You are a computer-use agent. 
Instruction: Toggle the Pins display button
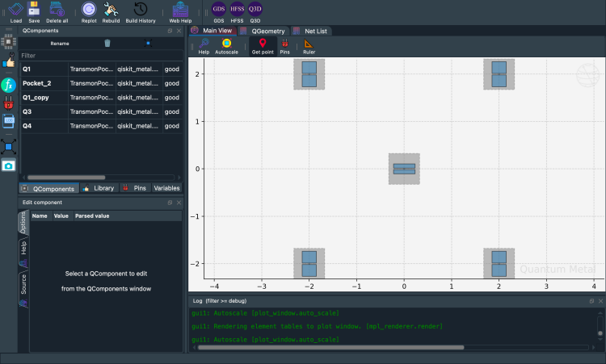pyautogui.click(x=285, y=46)
